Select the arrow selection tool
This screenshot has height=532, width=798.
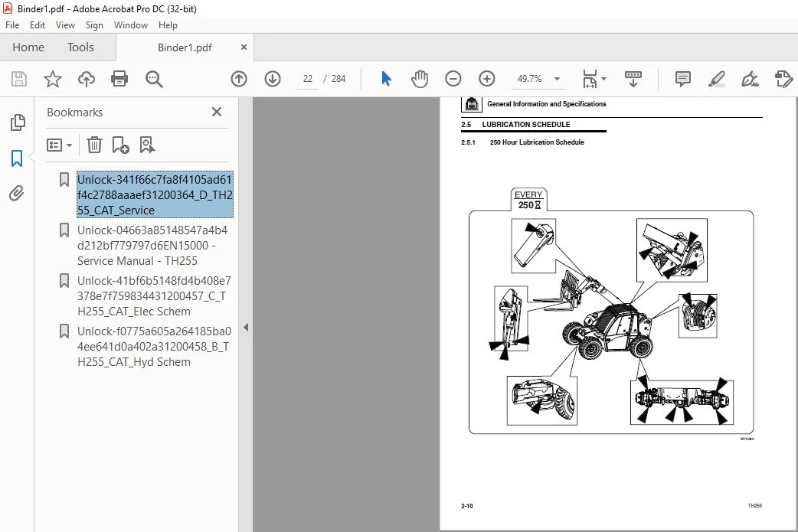[x=386, y=79]
